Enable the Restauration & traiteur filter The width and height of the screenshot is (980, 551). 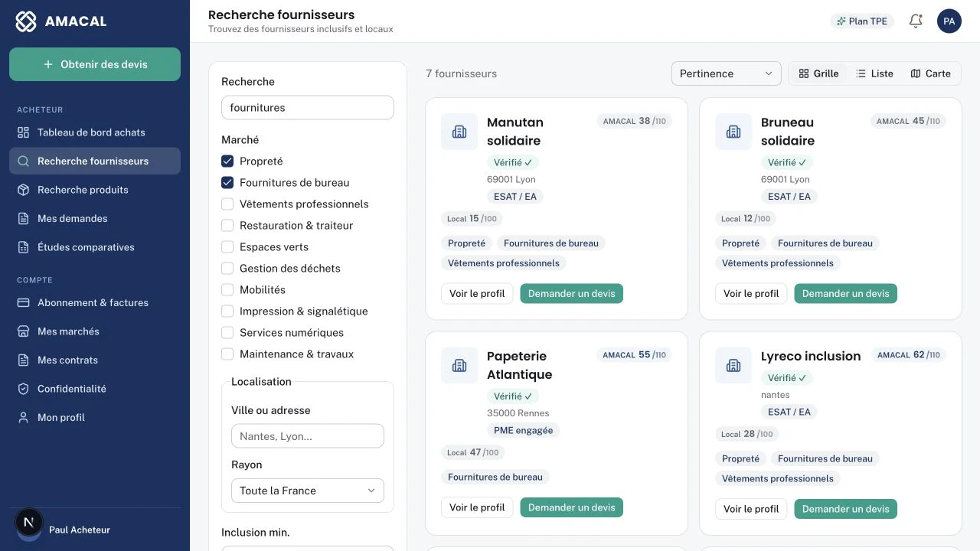click(227, 226)
